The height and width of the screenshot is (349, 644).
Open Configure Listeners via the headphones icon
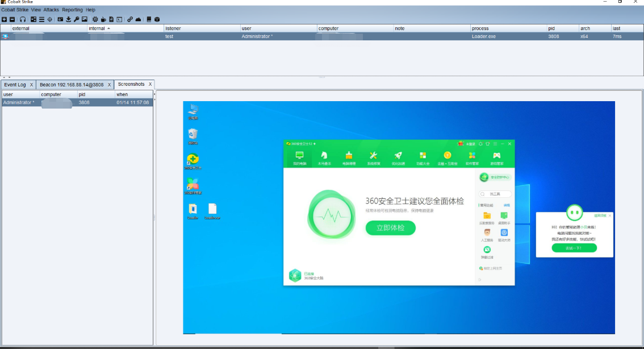23,19
